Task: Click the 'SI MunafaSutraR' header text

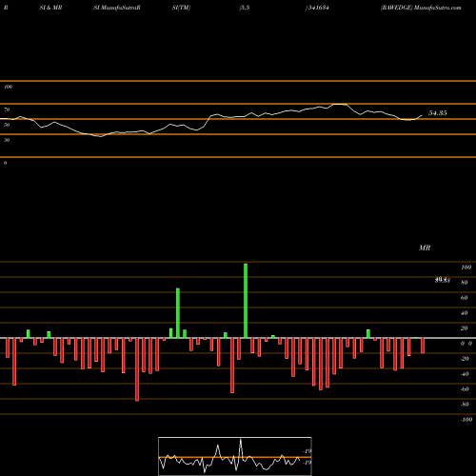Action: [117, 8]
